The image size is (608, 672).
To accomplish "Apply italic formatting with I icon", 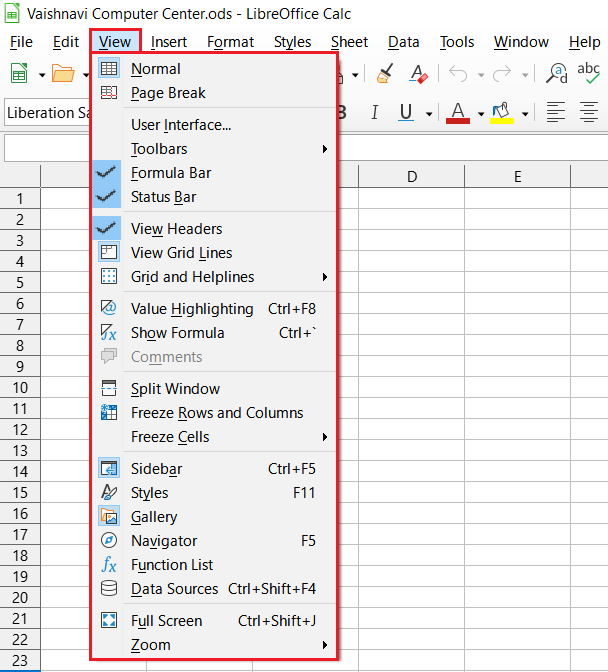I will coord(374,113).
